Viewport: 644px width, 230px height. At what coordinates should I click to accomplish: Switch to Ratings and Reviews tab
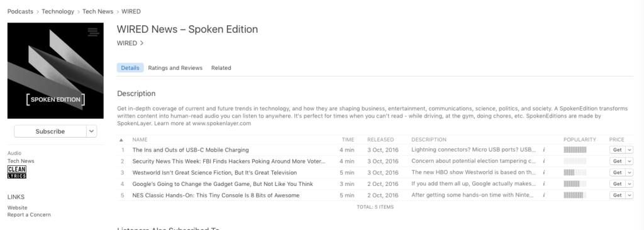(x=175, y=68)
